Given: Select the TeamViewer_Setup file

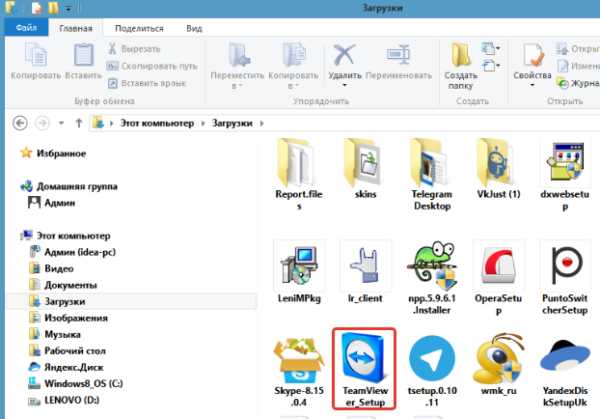Looking at the screenshot, I should (x=364, y=369).
